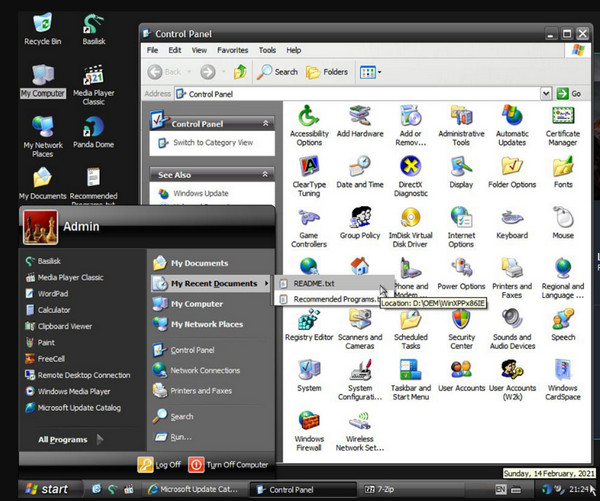Open Recycle Bin desktop icon
This screenshot has height=501, width=600.
(x=42, y=29)
